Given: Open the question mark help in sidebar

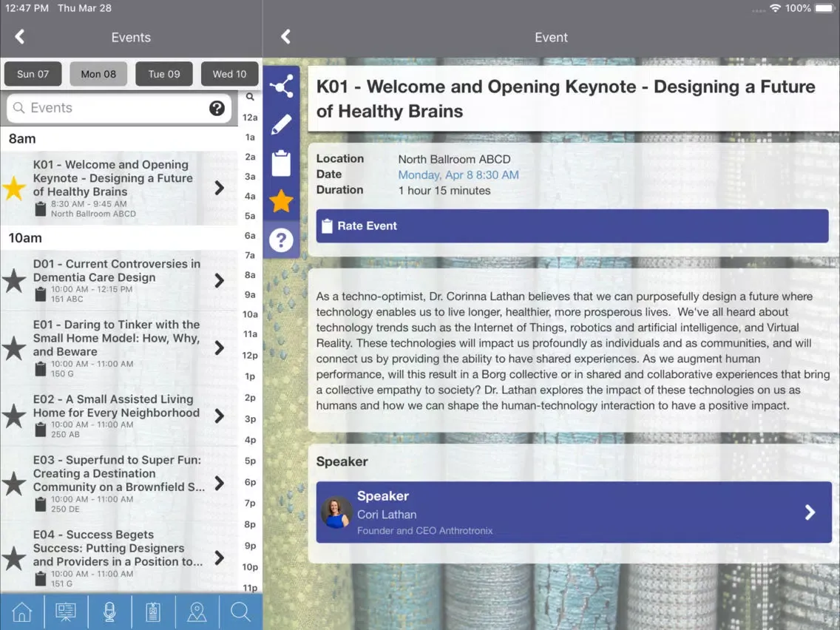Looking at the screenshot, I should pos(281,240).
